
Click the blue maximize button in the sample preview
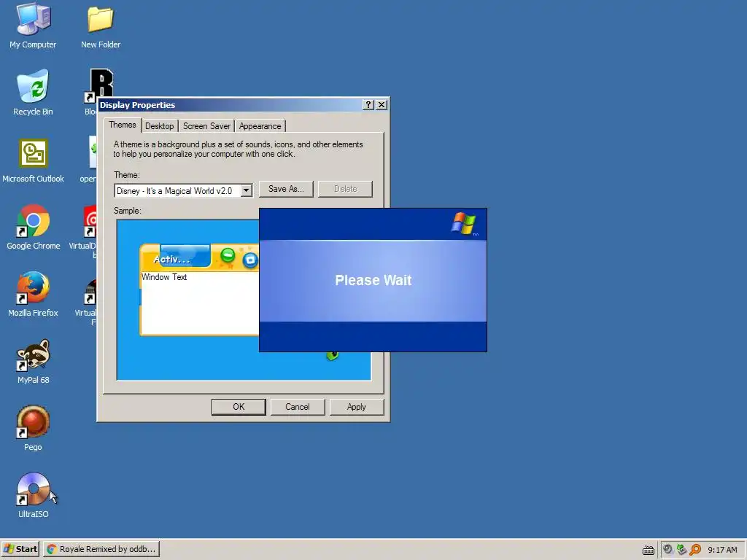(250, 260)
